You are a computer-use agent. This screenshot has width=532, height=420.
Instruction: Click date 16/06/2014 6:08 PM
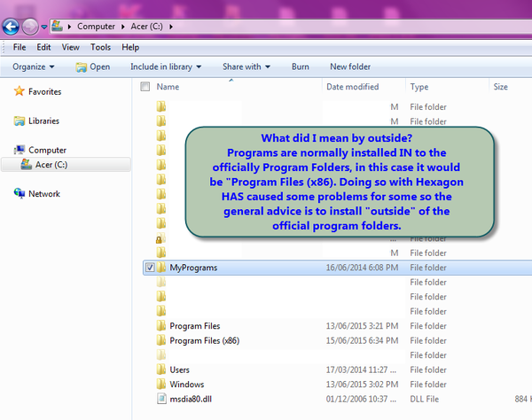362,268
